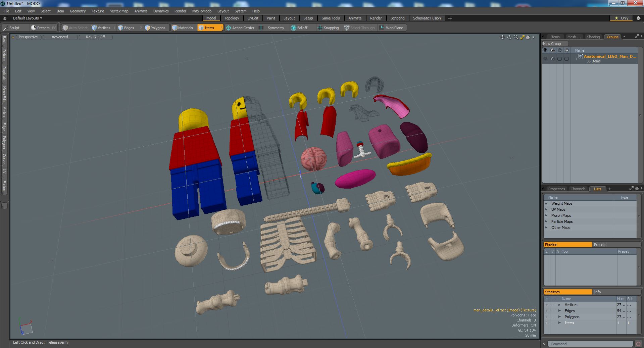This screenshot has width=644, height=348.
Task: Click the viewport rotate icon
Action: click(509, 37)
